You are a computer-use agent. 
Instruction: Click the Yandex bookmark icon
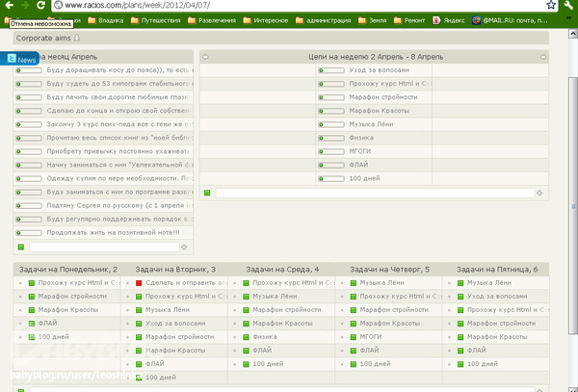click(438, 19)
